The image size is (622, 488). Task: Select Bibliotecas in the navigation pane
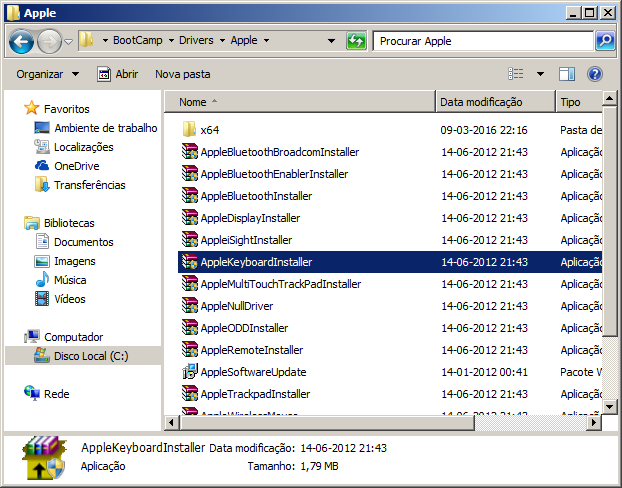[59, 223]
